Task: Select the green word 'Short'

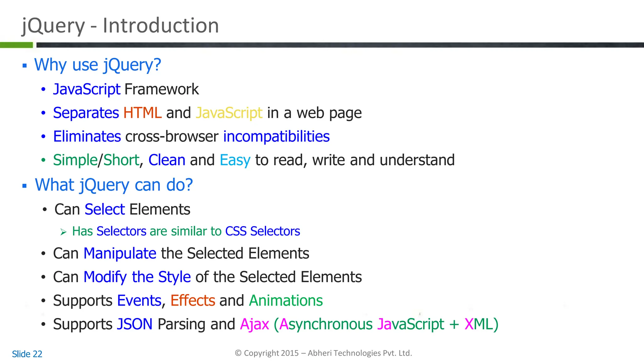Action: (x=121, y=160)
